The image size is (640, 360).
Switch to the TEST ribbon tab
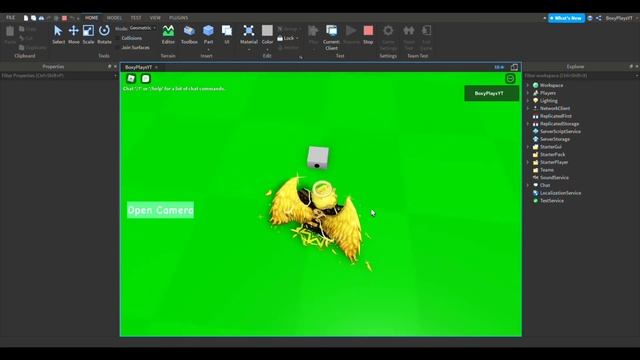(x=136, y=18)
